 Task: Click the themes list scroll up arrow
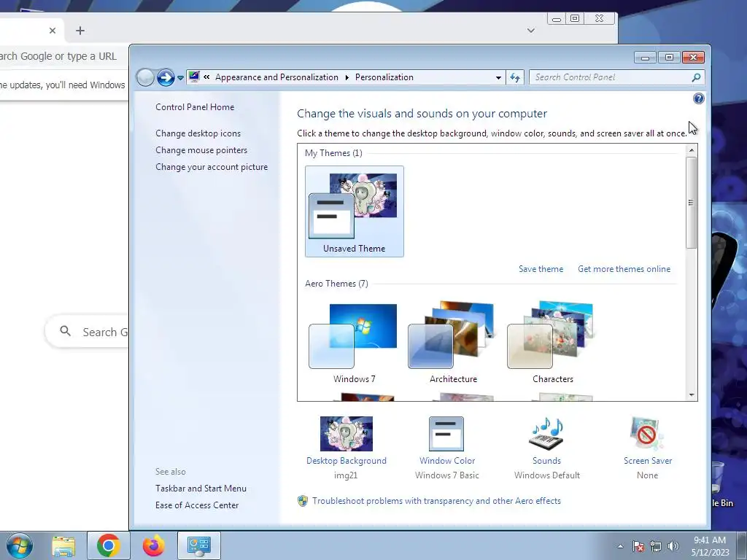(x=692, y=150)
